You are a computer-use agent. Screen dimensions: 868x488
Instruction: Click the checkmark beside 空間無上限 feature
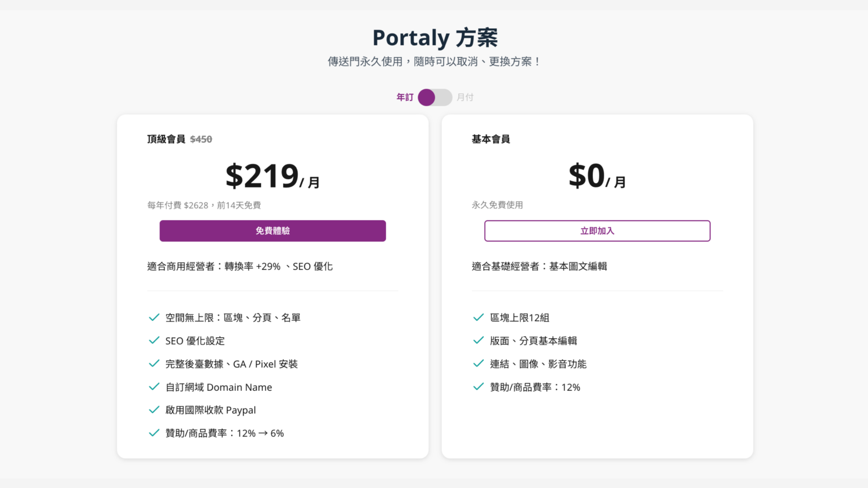click(154, 317)
